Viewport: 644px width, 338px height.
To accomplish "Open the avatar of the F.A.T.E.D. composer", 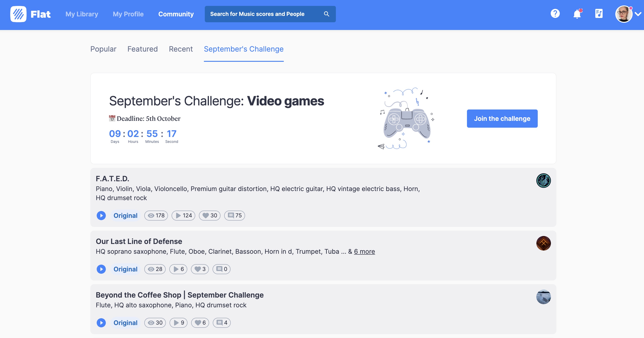I will point(543,181).
